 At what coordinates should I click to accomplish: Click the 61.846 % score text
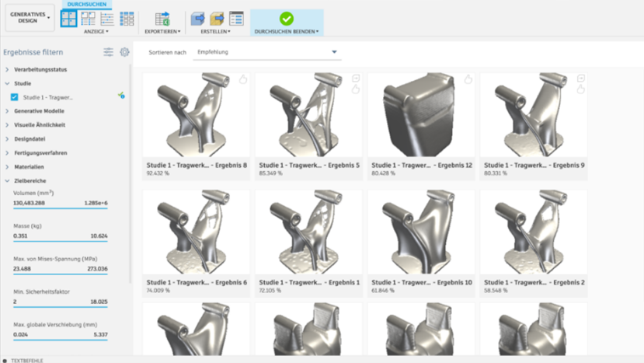[383, 291]
